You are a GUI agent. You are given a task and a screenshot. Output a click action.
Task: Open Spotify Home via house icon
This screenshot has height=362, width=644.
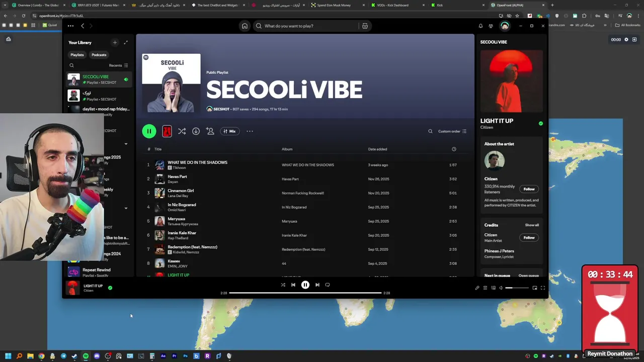(x=245, y=26)
